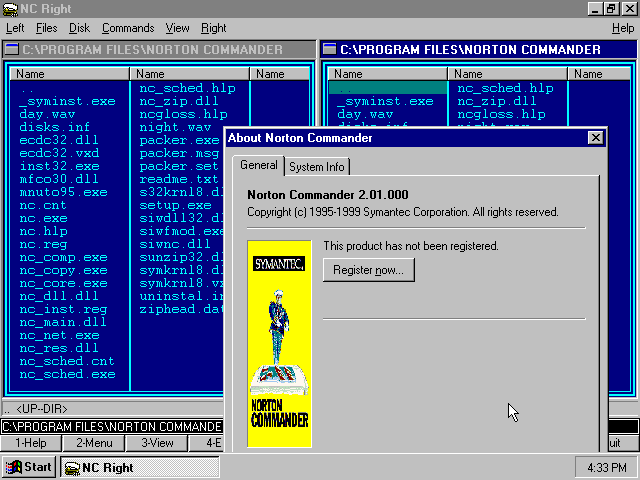The height and width of the screenshot is (480, 640).
Task: Select setup.exe in the left panel
Action: click(x=176, y=205)
